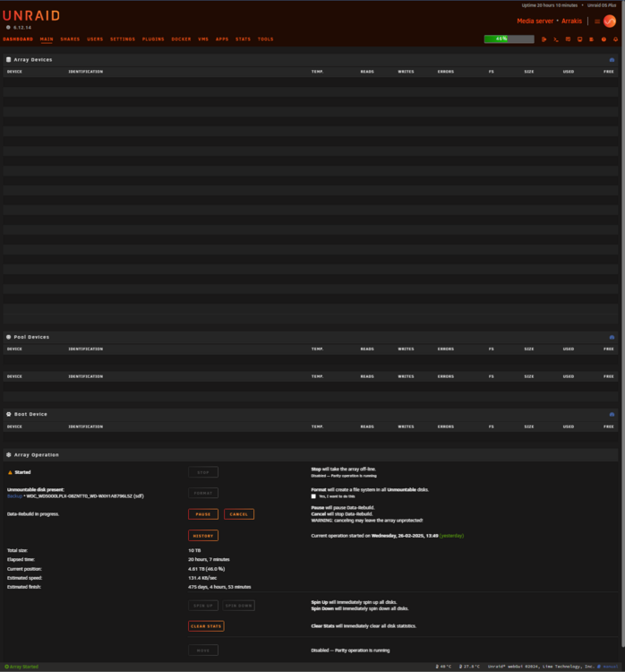Navigate to the VMs page
The width and height of the screenshot is (625, 672).
(x=203, y=39)
